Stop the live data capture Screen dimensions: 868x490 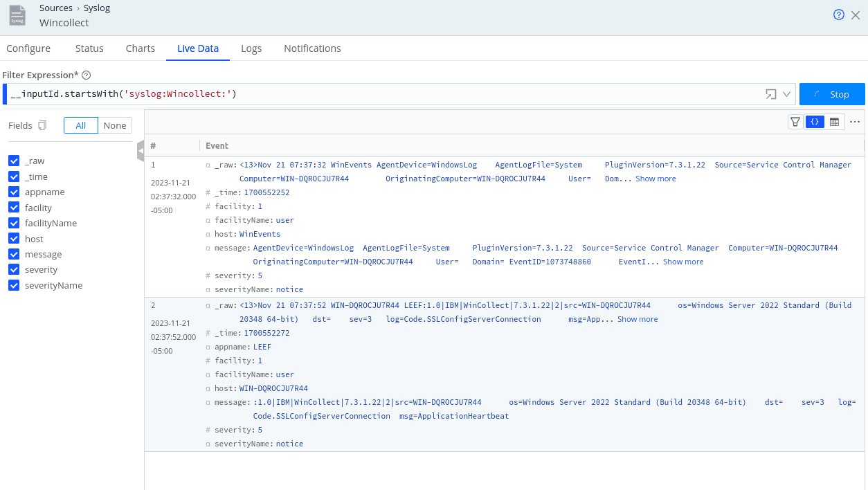832,94
